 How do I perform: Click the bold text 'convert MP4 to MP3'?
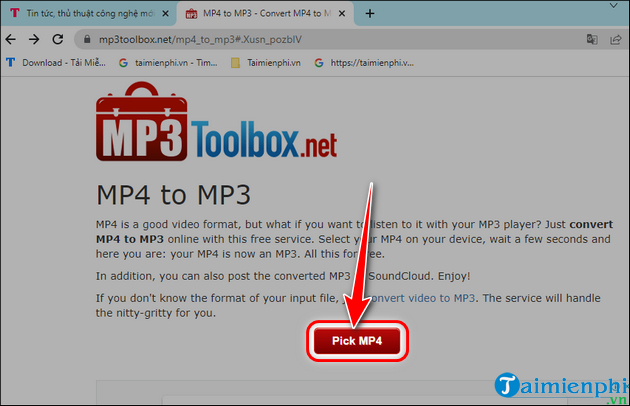[x=354, y=232]
